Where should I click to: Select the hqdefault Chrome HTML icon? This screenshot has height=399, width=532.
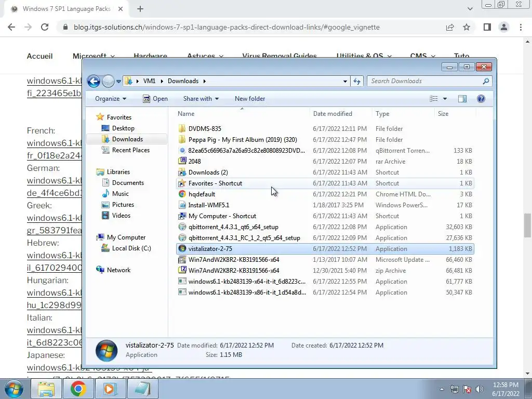[x=182, y=194]
